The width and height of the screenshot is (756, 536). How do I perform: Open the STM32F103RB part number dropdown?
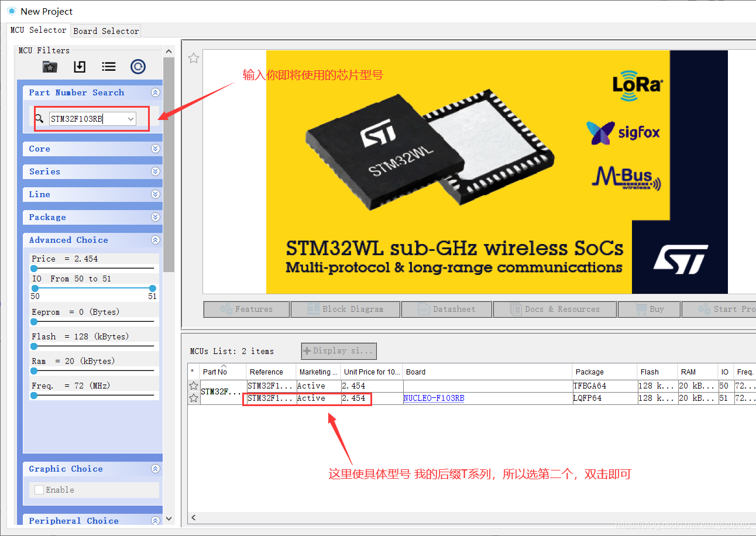click(130, 118)
